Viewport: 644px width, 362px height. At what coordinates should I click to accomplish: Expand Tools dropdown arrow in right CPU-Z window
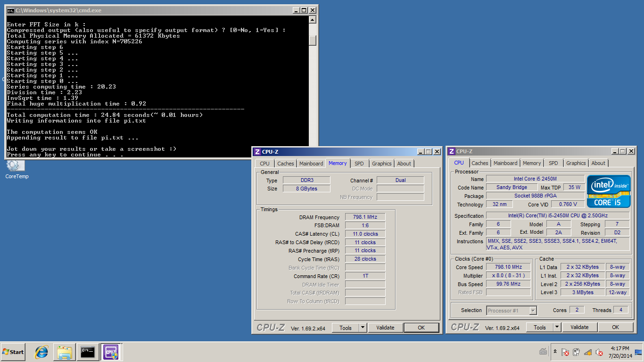(x=557, y=327)
